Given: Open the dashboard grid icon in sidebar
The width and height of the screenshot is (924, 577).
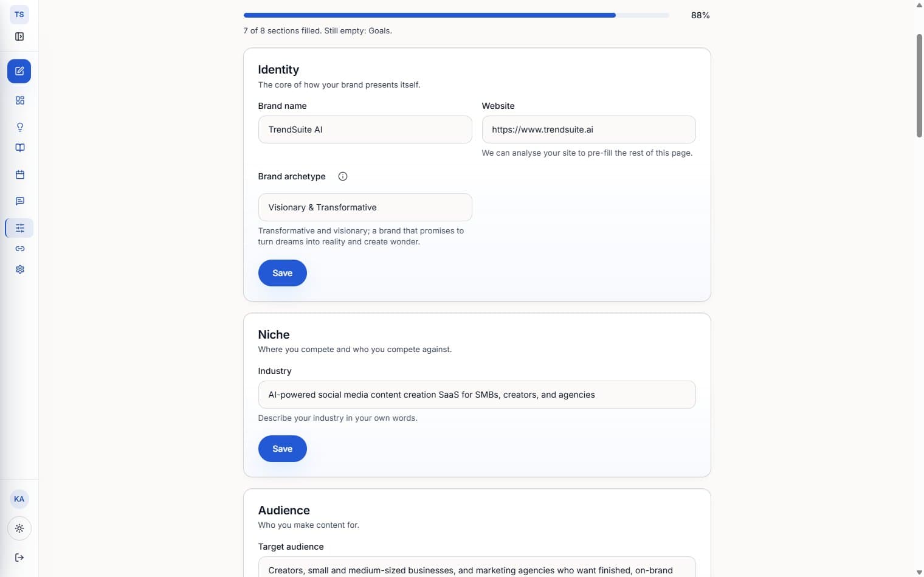Looking at the screenshot, I should click(x=20, y=100).
